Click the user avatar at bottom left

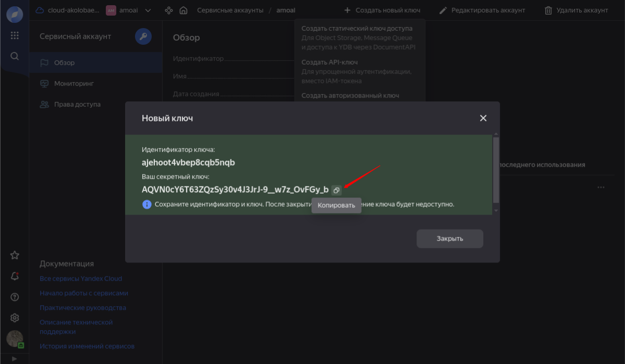[15, 339]
